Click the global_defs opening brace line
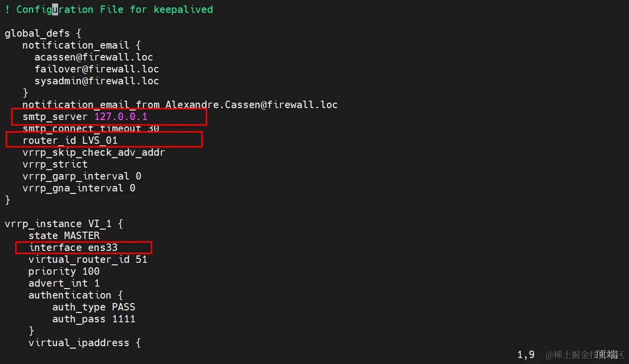The height and width of the screenshot is (364, 629). pos(43,33)
